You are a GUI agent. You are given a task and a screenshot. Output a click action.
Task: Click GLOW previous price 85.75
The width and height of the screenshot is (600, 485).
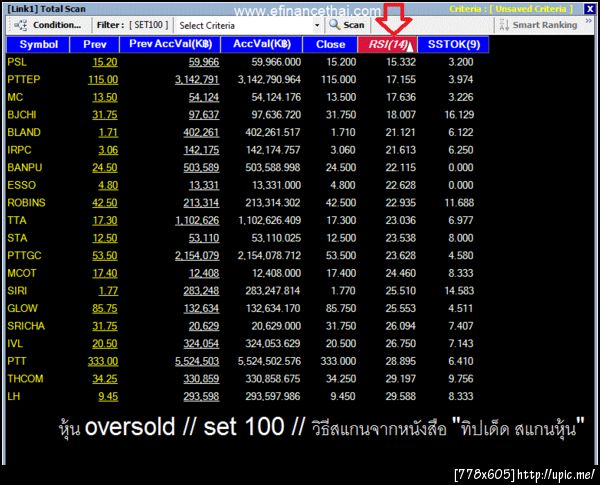[105, 309]
